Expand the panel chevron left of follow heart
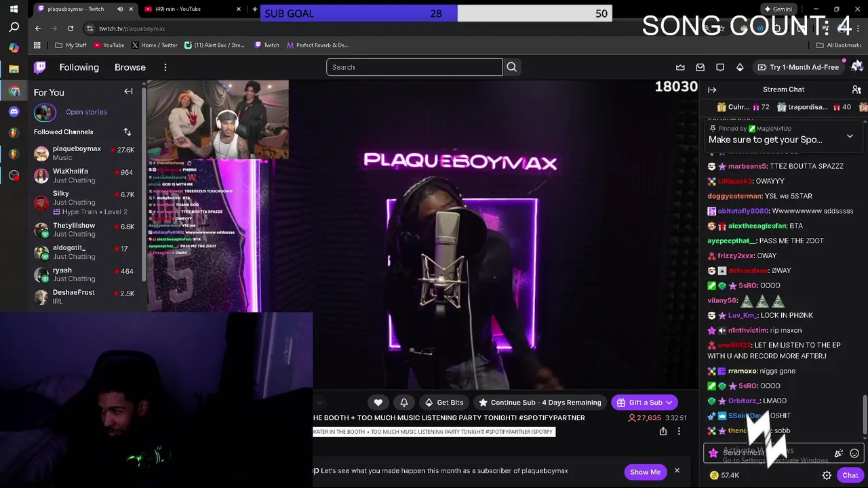The image size is (868, 488). point(319,403)
